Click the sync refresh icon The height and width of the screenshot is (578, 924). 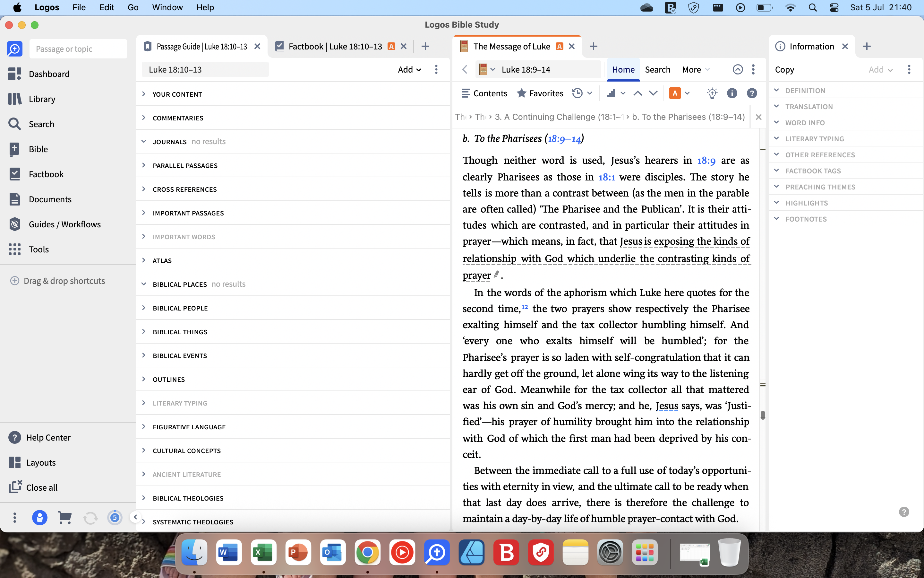tap(90, 518)
